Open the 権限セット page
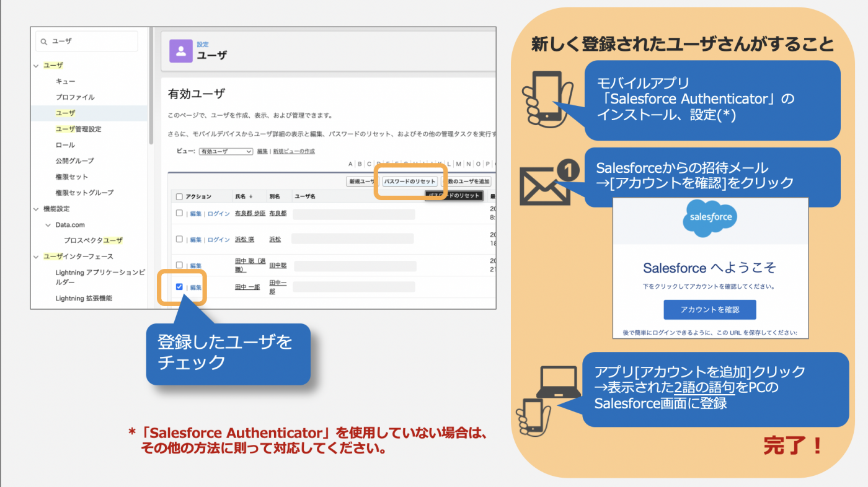 coord(72,177)
